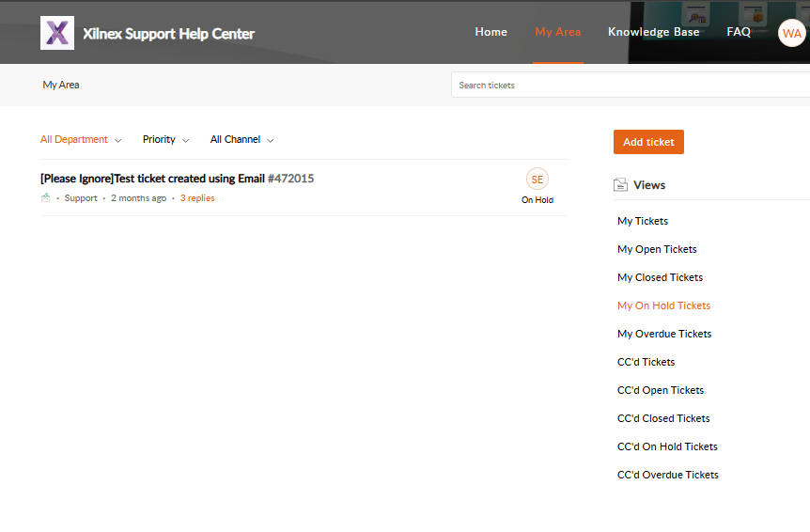The height and width of the screenshot is (532, 810).
Task: Open the test ticket #472015
Action: click(177, 179)
